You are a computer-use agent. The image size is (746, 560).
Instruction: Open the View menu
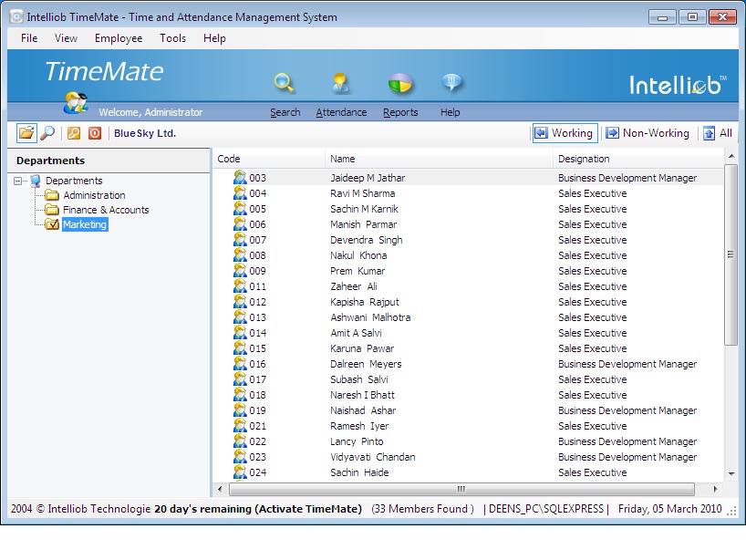point(66,38)
